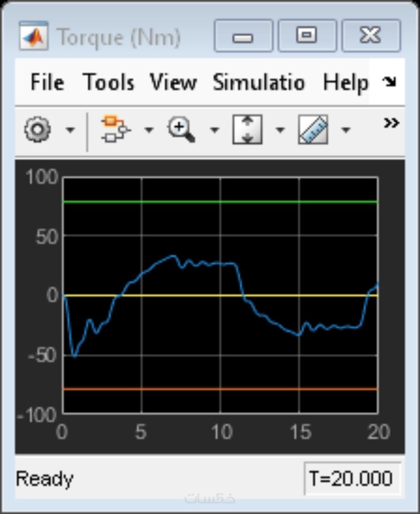The width and height of the screenshot is (420, 514).
Task: Click the y-axis label 50
Action: (47, 237)
